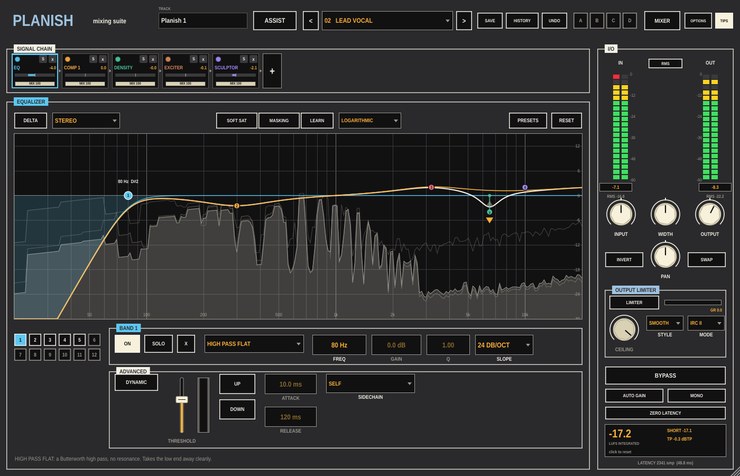Toggle the EQ module power dot

point(17,59)
